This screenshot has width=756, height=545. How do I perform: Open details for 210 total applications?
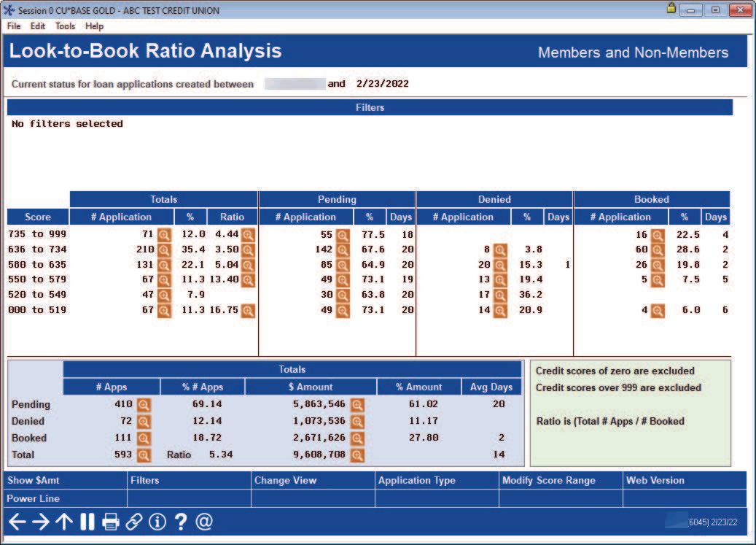pos(165,250)
